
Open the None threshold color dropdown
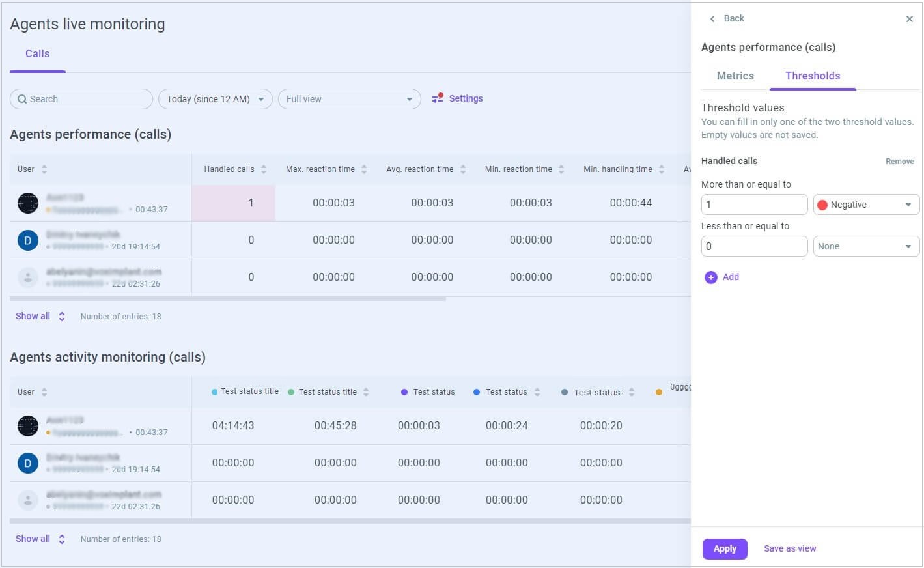[866, 246]
